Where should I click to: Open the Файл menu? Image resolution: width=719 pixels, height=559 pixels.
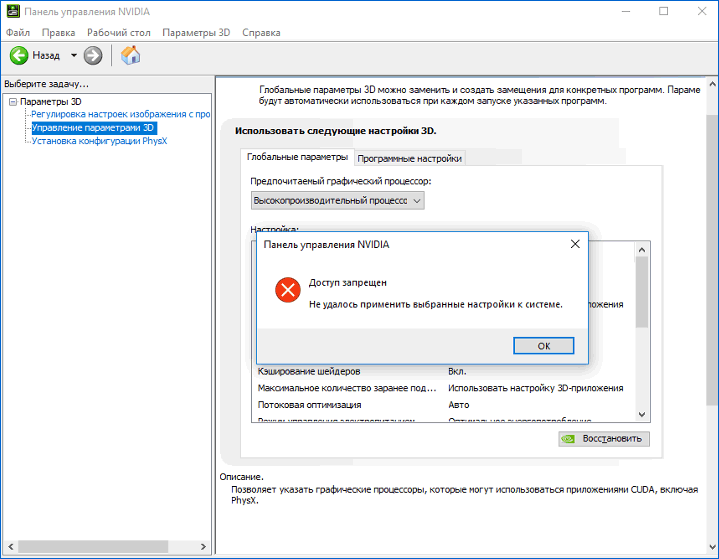(17, 32)
